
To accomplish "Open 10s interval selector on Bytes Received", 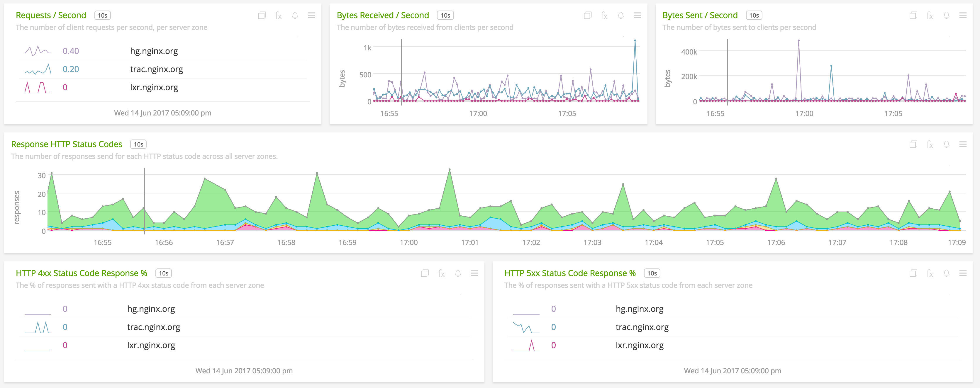I will click(x=445, y=15).
